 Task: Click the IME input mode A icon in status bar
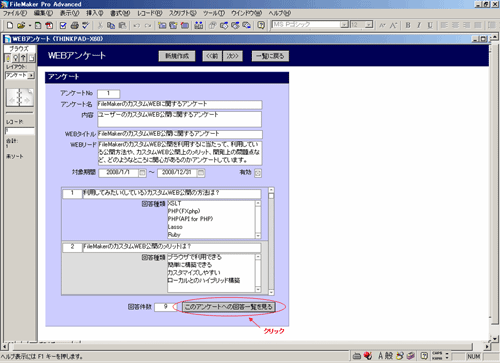click(381, 356)
